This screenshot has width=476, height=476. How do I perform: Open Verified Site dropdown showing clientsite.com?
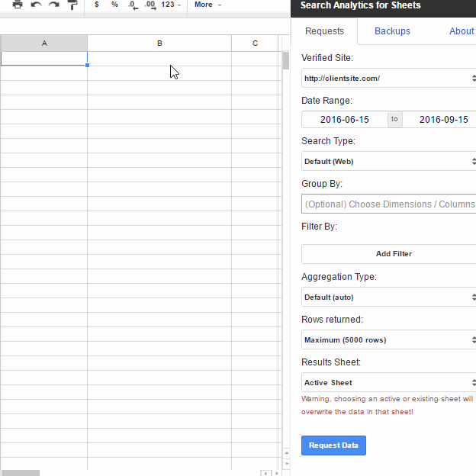coord(388,79)
